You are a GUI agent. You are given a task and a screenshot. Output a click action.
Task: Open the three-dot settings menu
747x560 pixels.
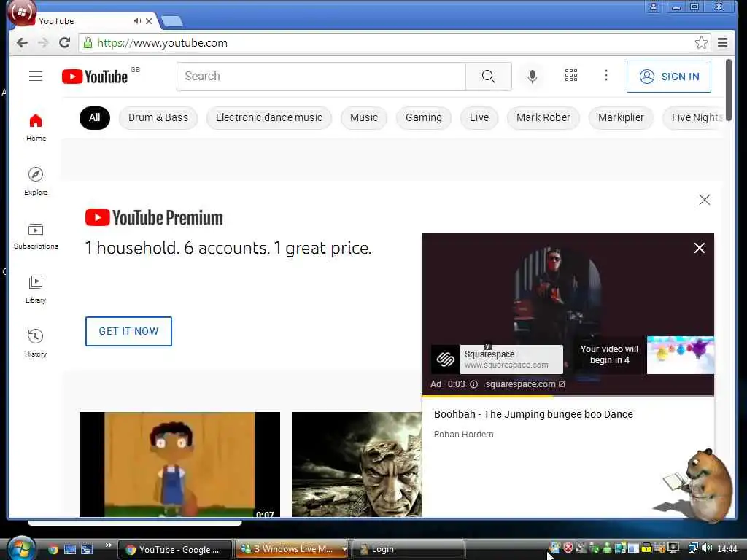coord(606,75)
